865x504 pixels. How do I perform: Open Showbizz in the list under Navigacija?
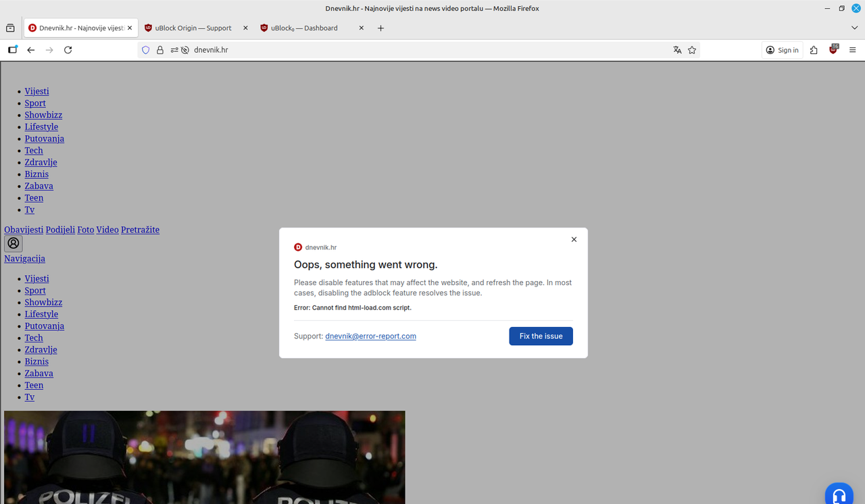pos(43,302)
